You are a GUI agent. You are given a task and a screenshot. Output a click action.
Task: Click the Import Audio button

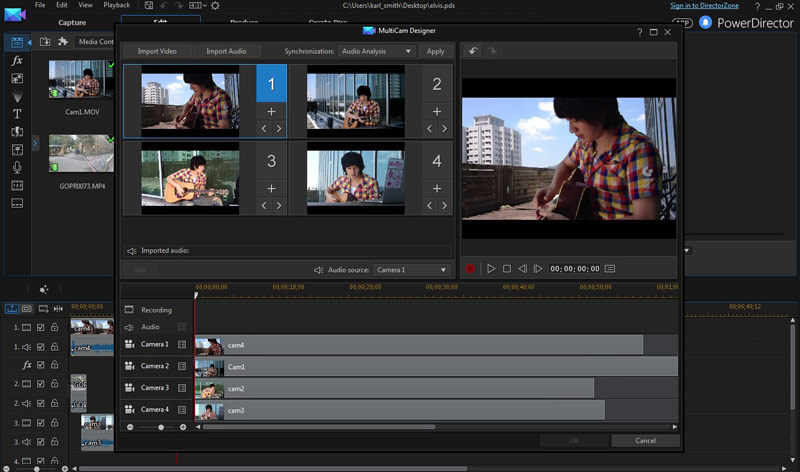point(226,51)
